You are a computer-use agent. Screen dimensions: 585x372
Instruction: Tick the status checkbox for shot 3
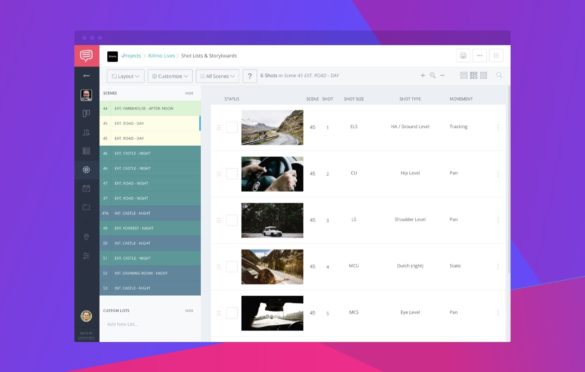(232, 220)
